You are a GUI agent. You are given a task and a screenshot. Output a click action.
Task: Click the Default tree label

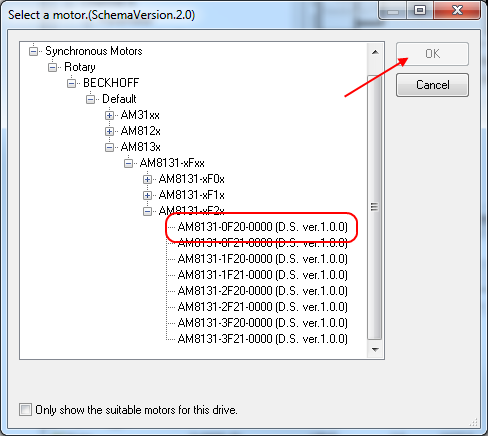pyautogui.click(x=119, y=99)
